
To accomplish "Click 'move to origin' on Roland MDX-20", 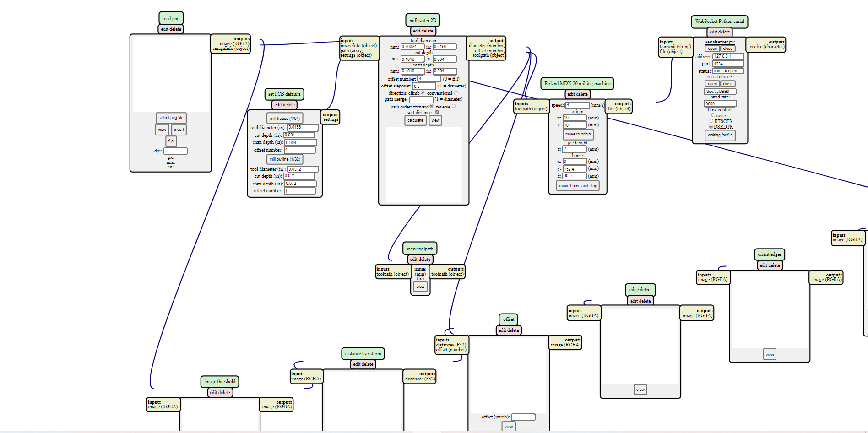I will pyautogui.click(x=578, y=135).
